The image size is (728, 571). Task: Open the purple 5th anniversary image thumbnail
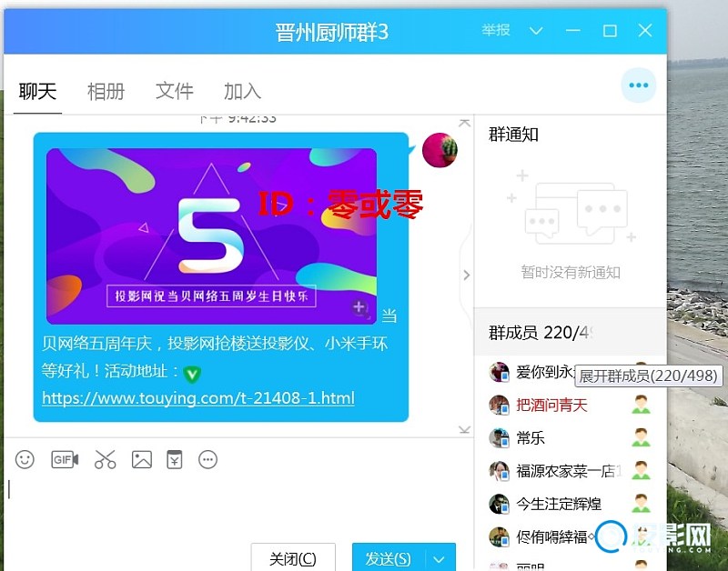[211, 236]
